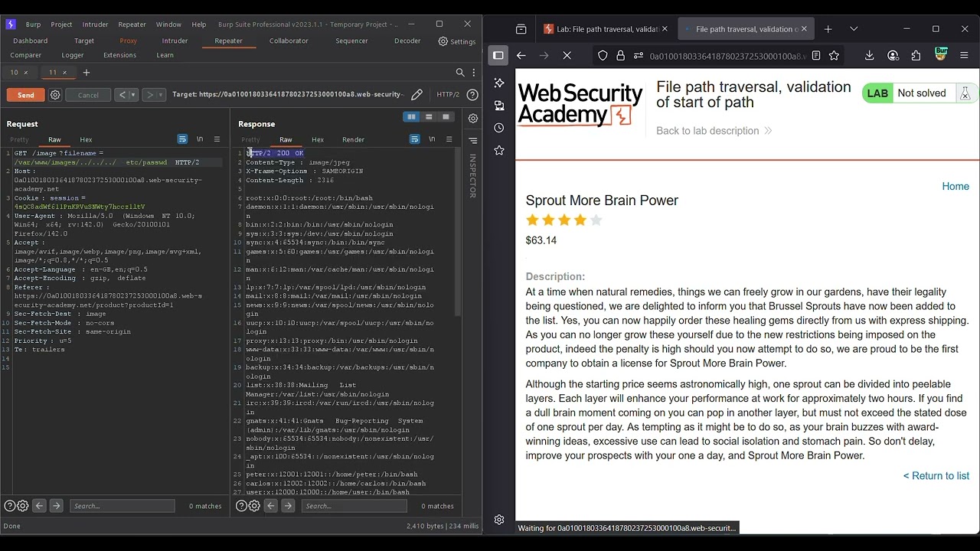Open Firefox downloads panel
The height and width of the screenshot is (551, 980).
coord(869,56)
